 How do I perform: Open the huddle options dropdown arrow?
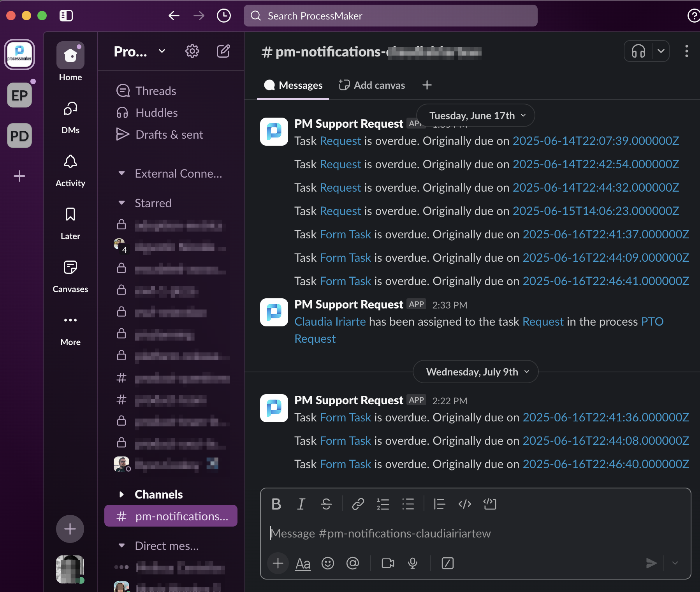(x=661, y=51)
